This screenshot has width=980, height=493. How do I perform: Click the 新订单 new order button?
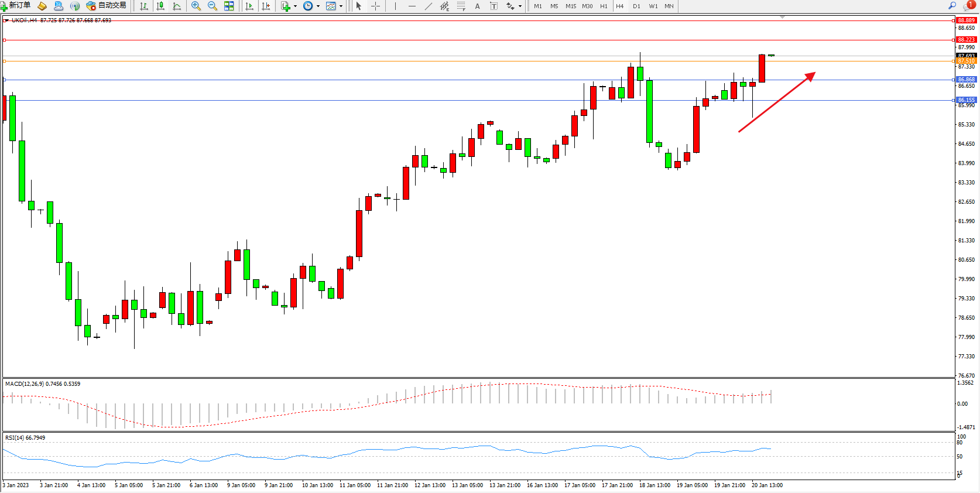tap(16, 6)
